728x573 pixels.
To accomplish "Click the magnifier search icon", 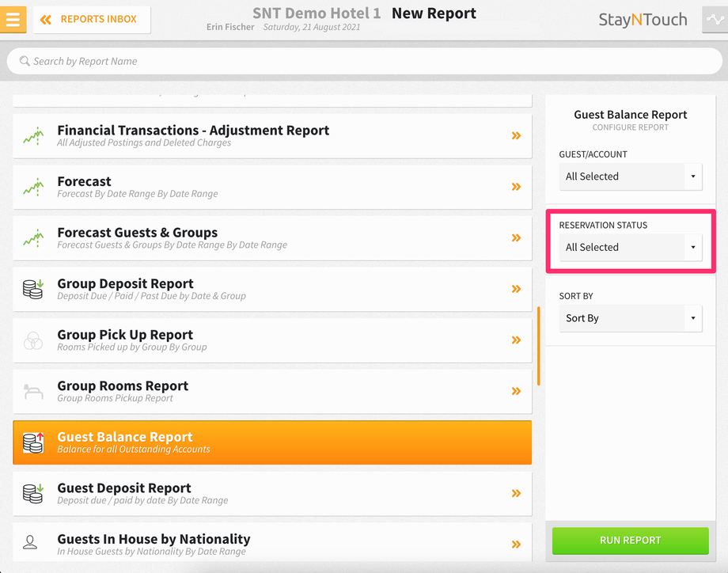I will tap(25, 61).
